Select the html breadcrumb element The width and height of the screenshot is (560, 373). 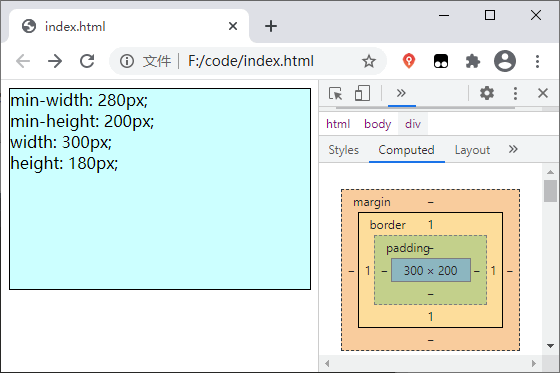338,124
